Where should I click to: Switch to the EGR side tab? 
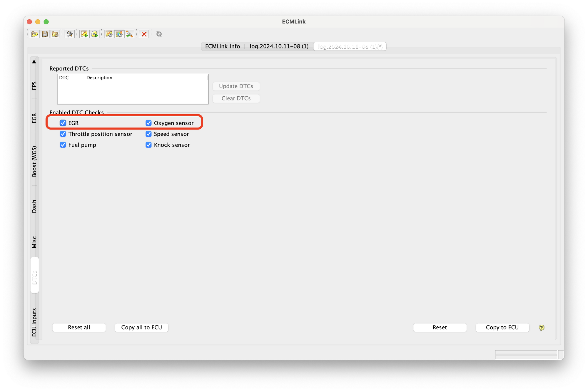(34, 118)
